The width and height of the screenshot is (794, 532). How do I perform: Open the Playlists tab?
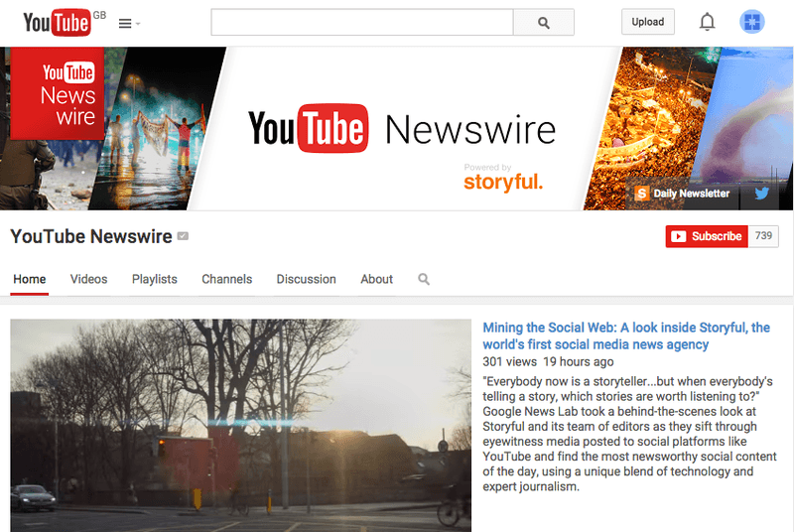point(155,279)
